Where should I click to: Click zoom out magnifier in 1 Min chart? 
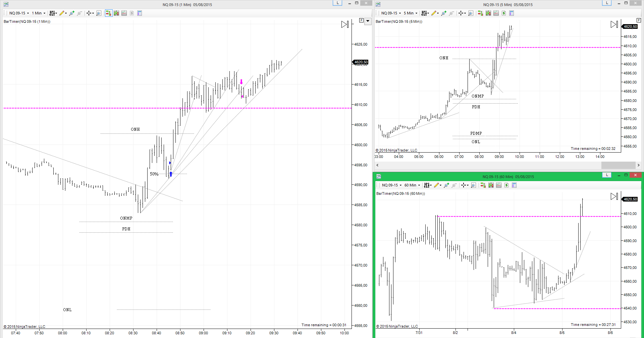coord(79,13)
